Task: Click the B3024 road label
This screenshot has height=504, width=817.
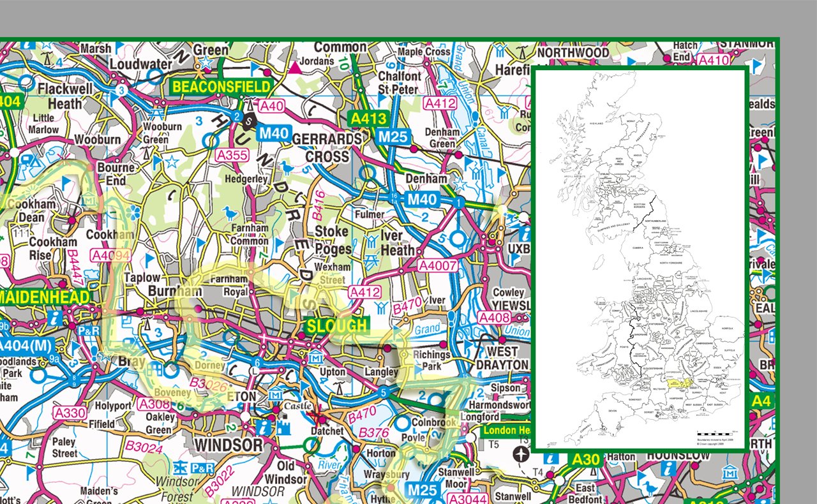Action: (x=143, y=447)
